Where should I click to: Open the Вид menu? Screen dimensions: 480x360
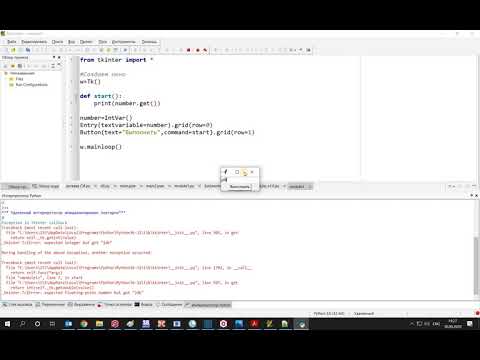coord(71,42)
